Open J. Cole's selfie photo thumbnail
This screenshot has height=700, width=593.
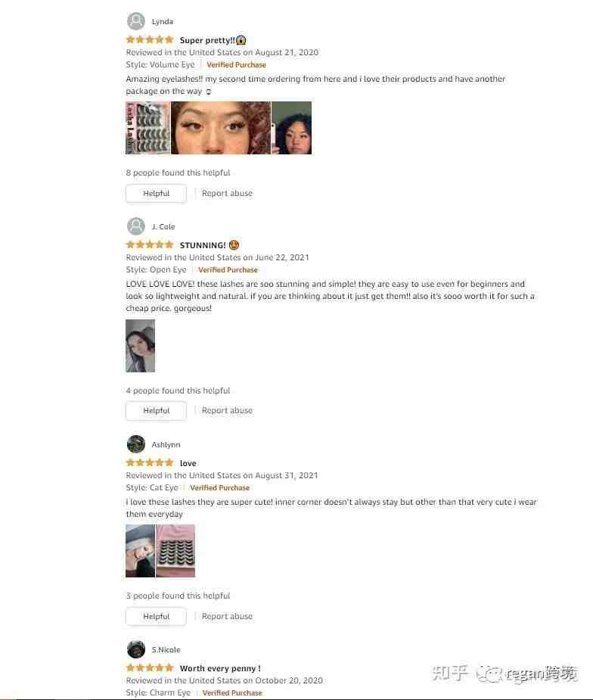tap(141, 346)
